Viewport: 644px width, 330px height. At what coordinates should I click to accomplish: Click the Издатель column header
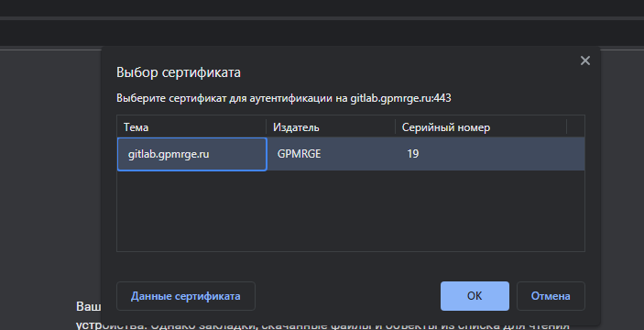(331, 127)
